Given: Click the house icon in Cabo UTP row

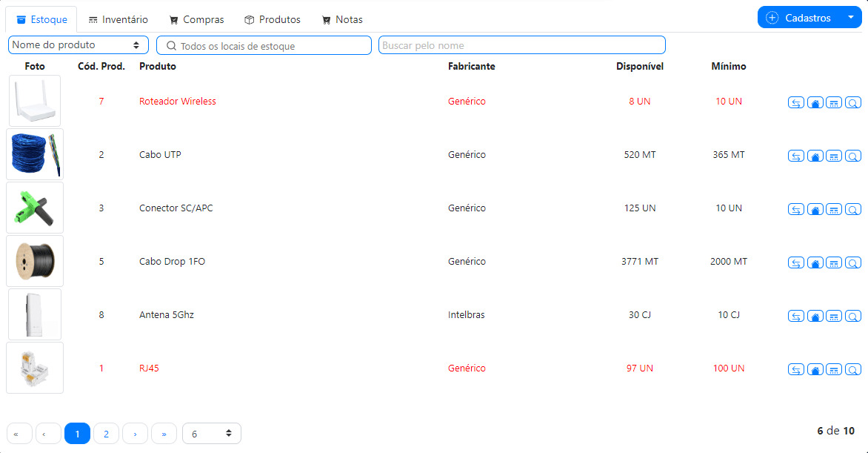Looking at the screenshot, I should pos(815,156).
